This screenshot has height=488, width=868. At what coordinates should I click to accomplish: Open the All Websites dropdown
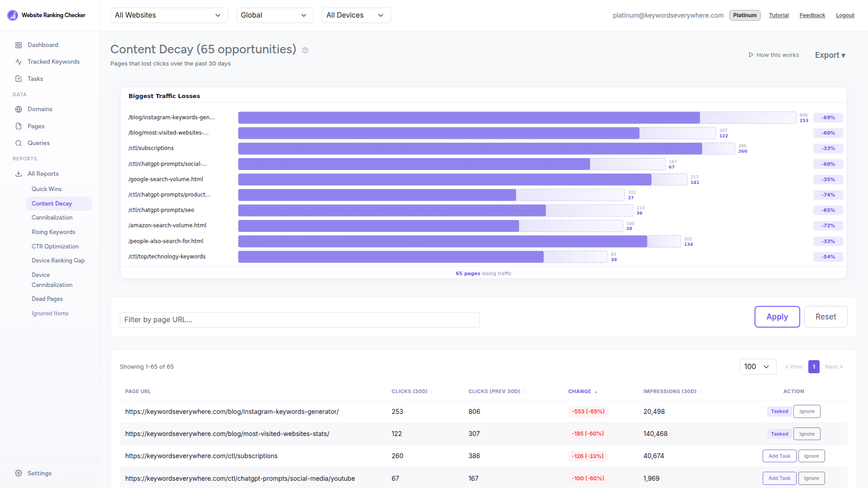pyautogui.click(x=169, y=15)
